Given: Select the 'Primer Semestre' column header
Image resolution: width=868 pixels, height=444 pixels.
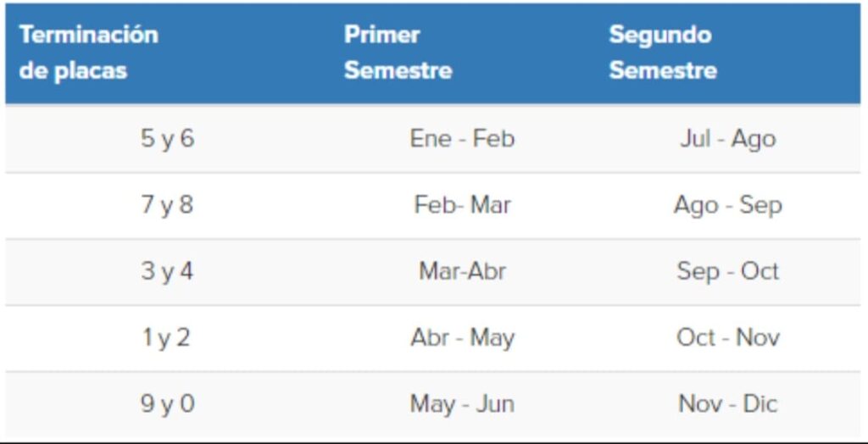Looking at the screenshot, I should click(398, 53).
